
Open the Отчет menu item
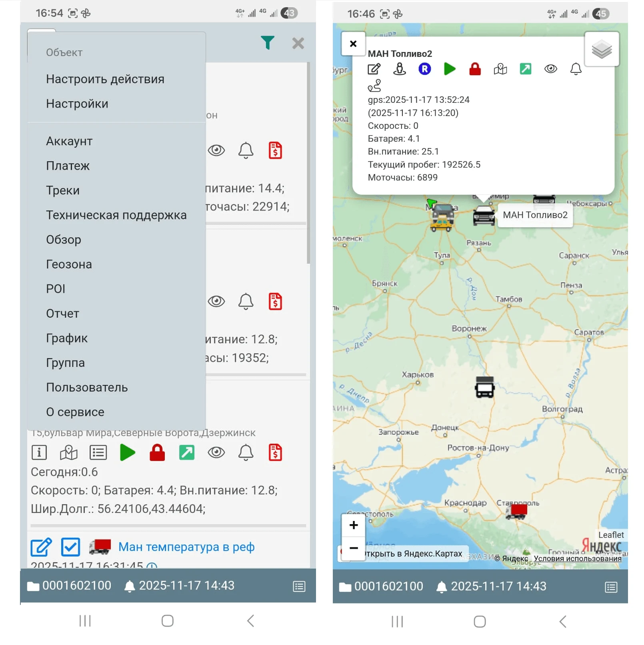63,314
